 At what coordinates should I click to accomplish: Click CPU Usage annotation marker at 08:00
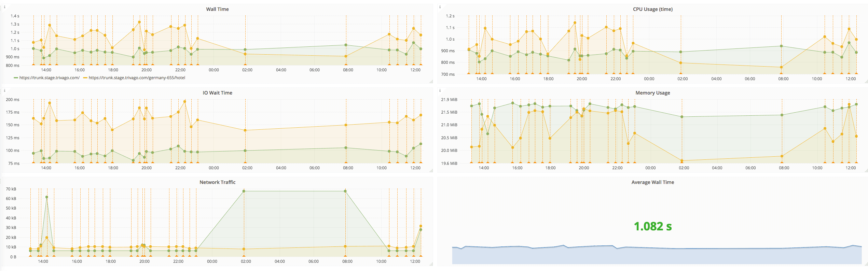[x=781, y=73]
